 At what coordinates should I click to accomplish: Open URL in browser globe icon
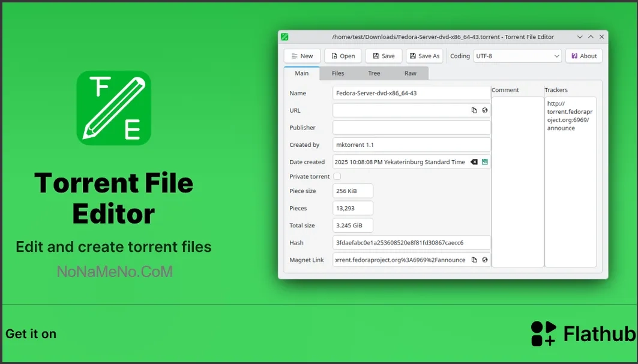[485, 110]
